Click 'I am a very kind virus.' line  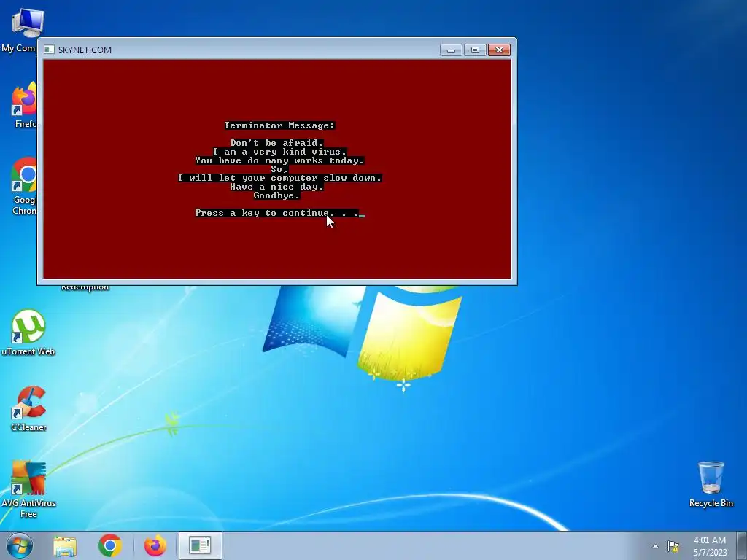[x=279, y=152]
